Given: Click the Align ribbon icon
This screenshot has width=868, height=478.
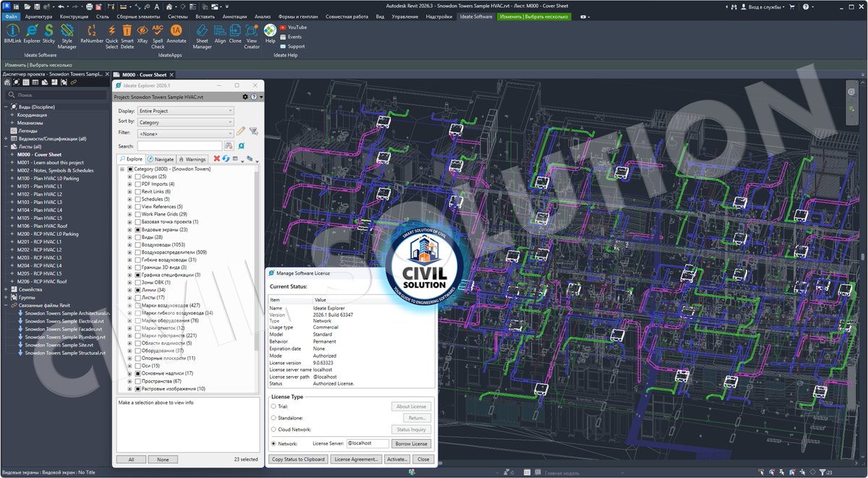Looking at the screenshot, I should tap(220, 34).
